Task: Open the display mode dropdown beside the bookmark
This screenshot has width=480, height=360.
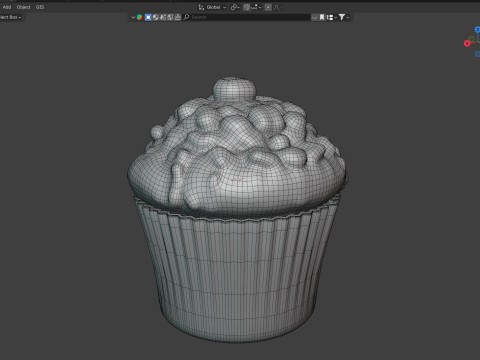Action: coord(331,17)
